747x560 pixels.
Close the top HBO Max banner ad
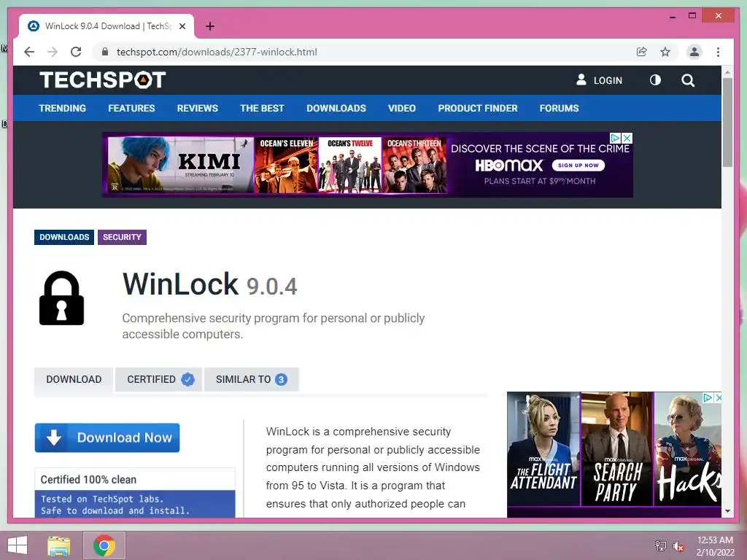627,138
